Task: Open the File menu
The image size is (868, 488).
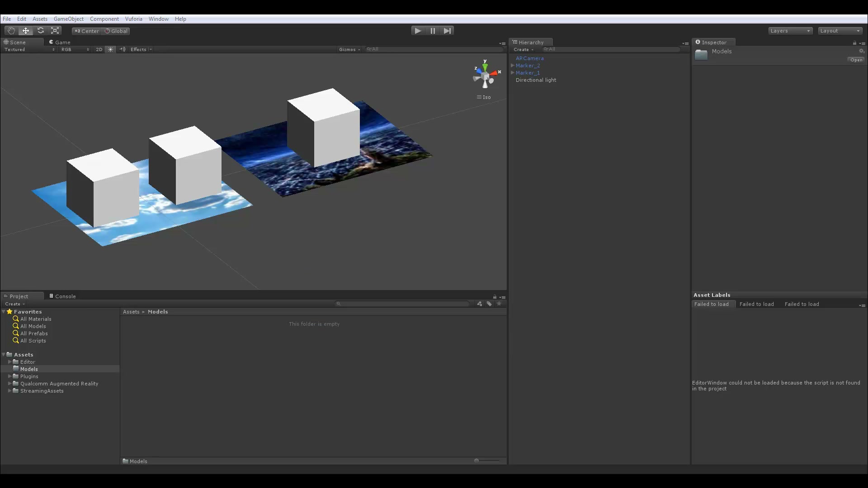Action: click(x=7, y=19)
